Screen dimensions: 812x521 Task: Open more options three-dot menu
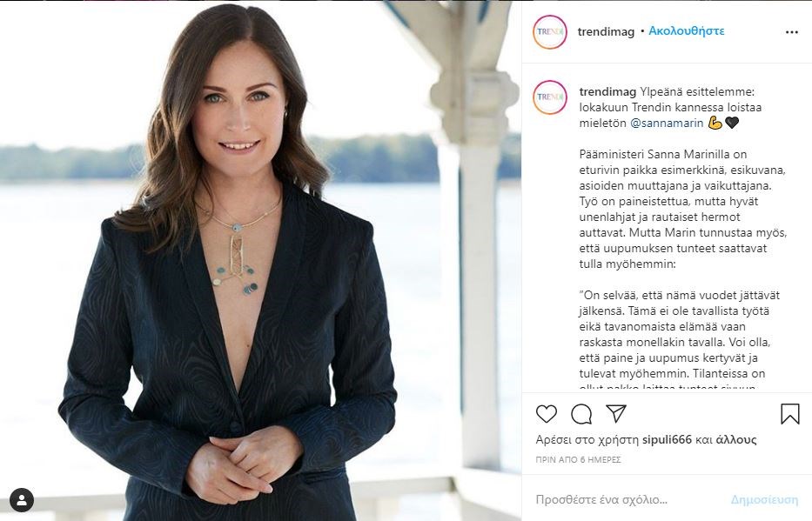click(x=791, y=32)
